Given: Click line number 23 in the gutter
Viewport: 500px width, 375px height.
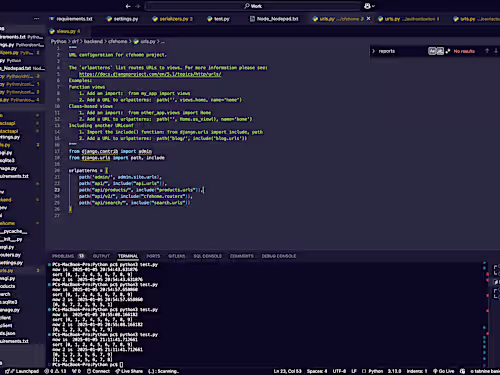Looking at the screenshot, I should [x=57, y=190].
